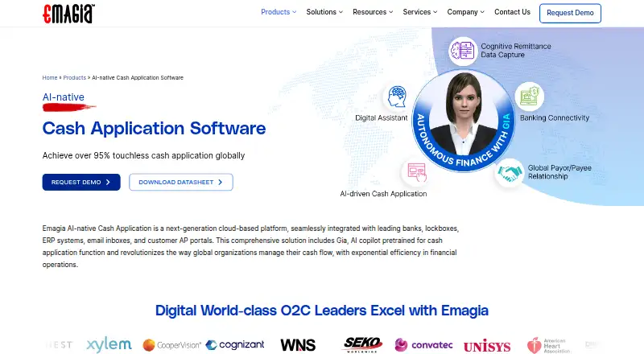Click the CooperVision logo
The width and height of the screenshot is (644, 354).
tap(171, 345)
